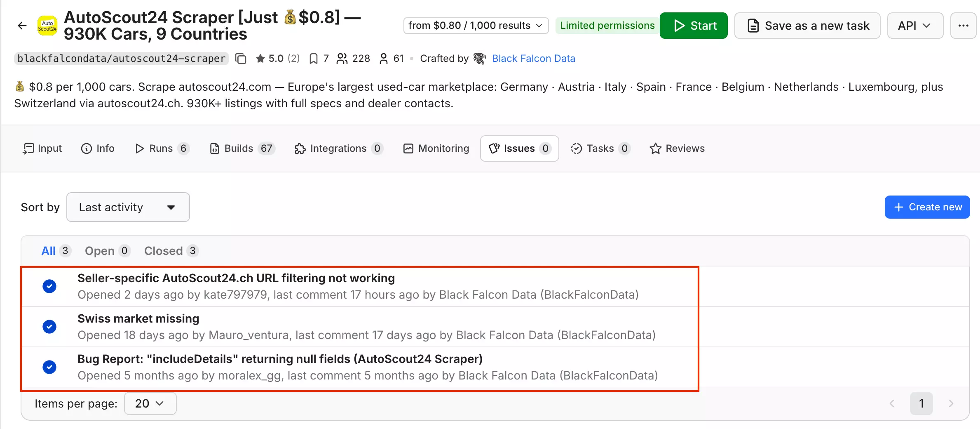Filter issues by All
980x429 pixels.
pyautogui.click(x=56, y=251)
